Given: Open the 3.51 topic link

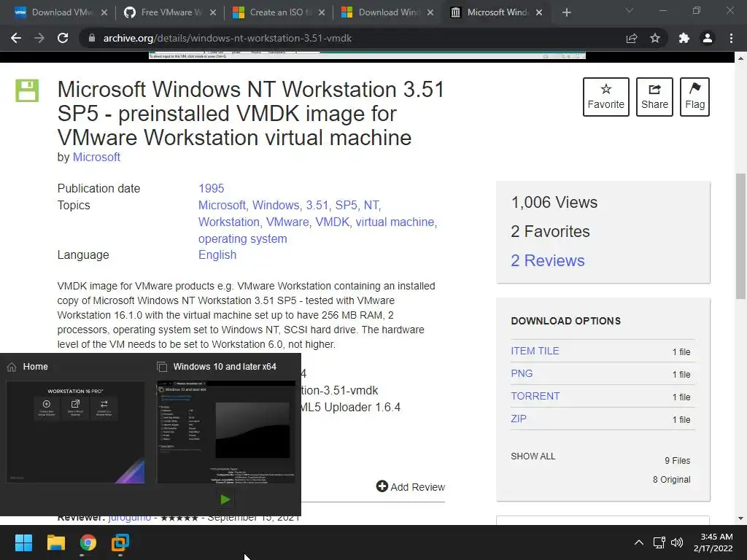Looking at the screenshot, I should tap(317, 205).
